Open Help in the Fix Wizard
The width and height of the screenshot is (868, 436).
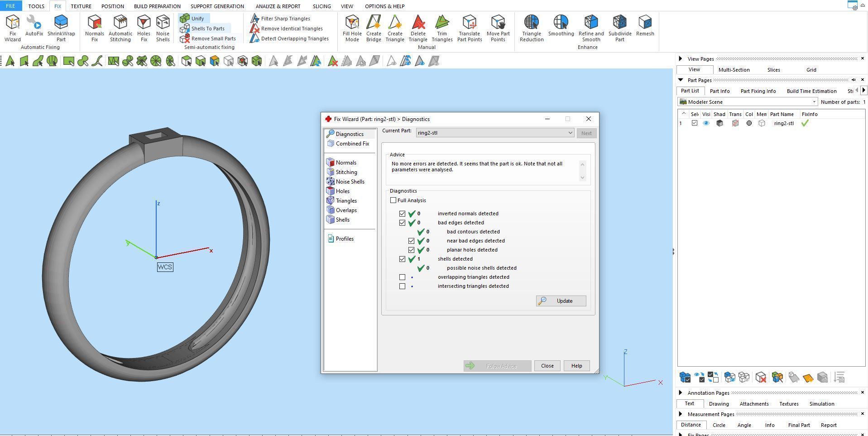point(576,366)
